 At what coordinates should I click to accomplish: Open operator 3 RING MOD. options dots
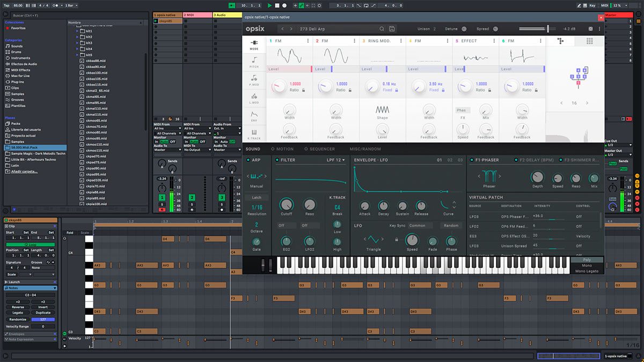pos(400,41)
